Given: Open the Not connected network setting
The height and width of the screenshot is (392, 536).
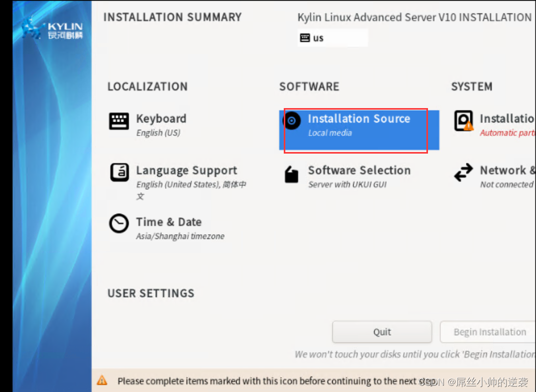Looking at the screenshot, I should point(507,184).
